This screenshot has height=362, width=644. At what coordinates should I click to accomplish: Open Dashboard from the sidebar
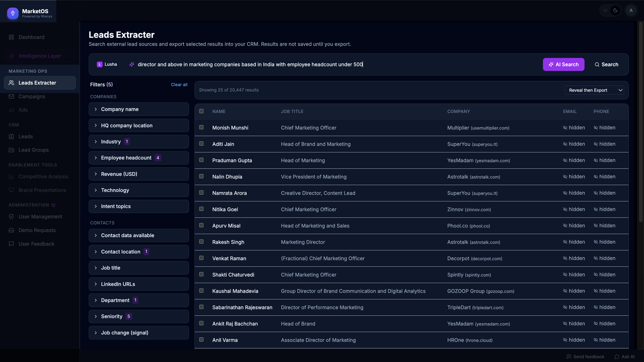[x=40, y=37]
